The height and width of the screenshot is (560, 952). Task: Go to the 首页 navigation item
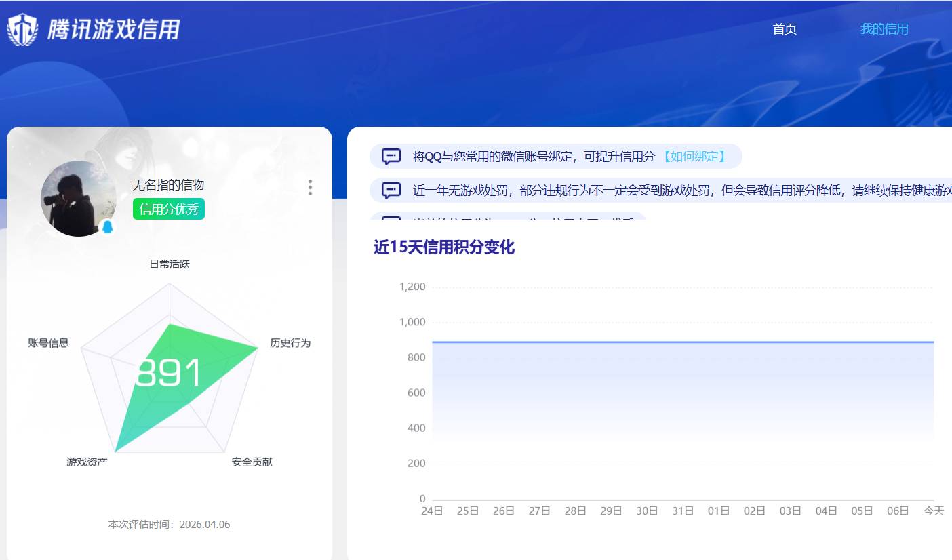(784, 29)
